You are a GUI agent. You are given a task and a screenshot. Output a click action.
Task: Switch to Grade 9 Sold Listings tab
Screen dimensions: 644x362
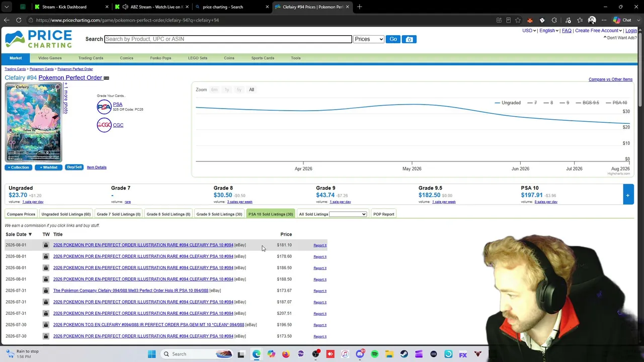click(219, 214)
